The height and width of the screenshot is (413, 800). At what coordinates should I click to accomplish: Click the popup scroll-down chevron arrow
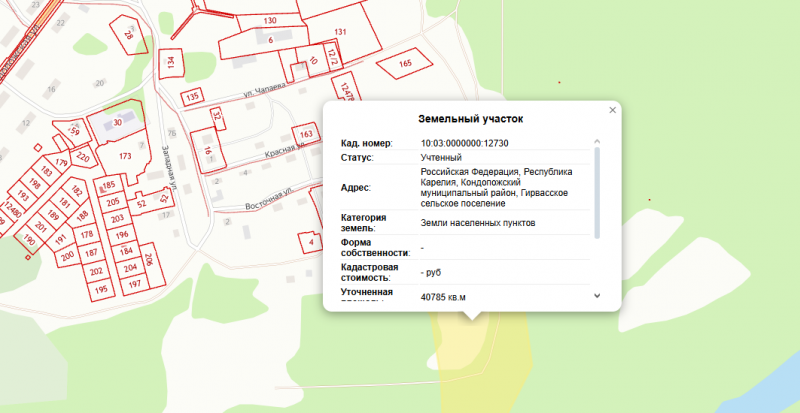coord(597,296)
